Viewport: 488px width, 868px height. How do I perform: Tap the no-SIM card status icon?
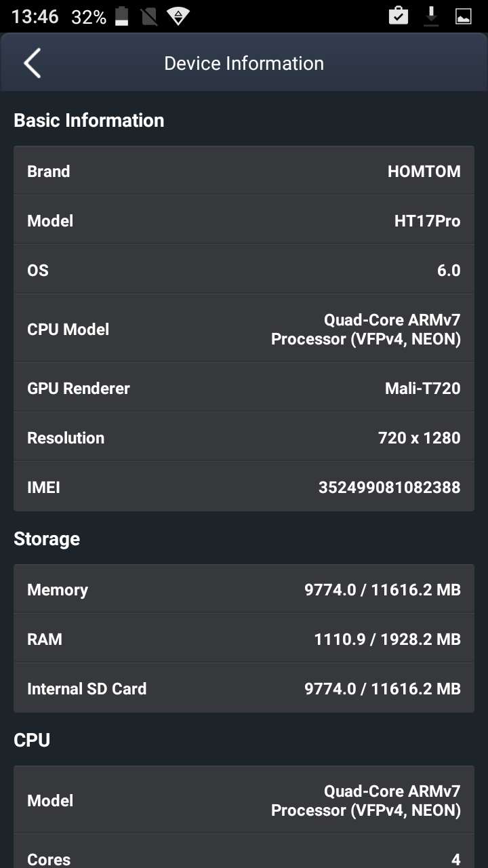150,17
